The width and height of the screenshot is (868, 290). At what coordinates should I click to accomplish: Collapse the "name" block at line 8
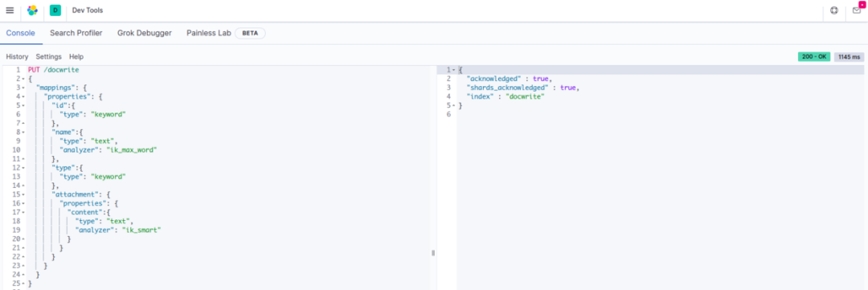[23, 133]
